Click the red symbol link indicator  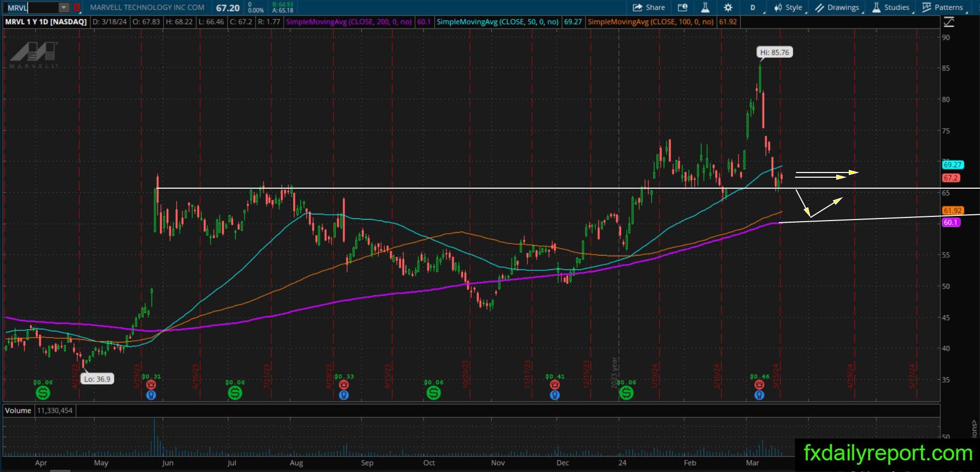(76, 8)
